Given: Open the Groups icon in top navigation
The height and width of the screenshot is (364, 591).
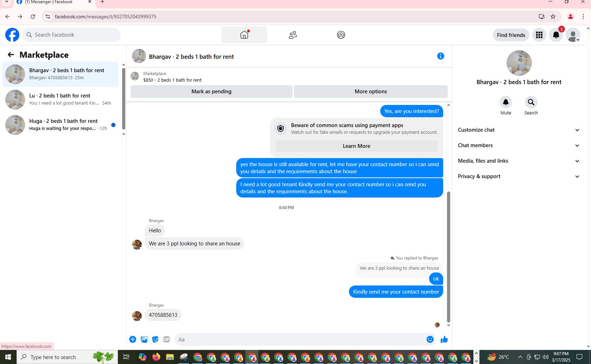Looking at the screenshot, I should (341, 35).
